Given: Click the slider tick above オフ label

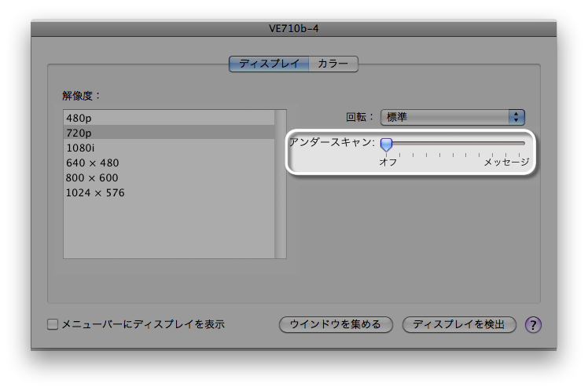Looking at the screenshot, I should [386, 155].
